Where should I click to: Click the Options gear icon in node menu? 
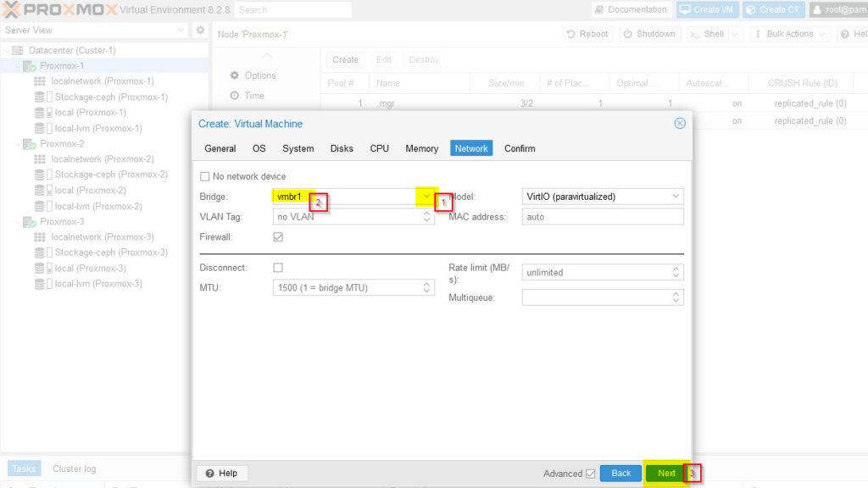(x=235, y=75)
